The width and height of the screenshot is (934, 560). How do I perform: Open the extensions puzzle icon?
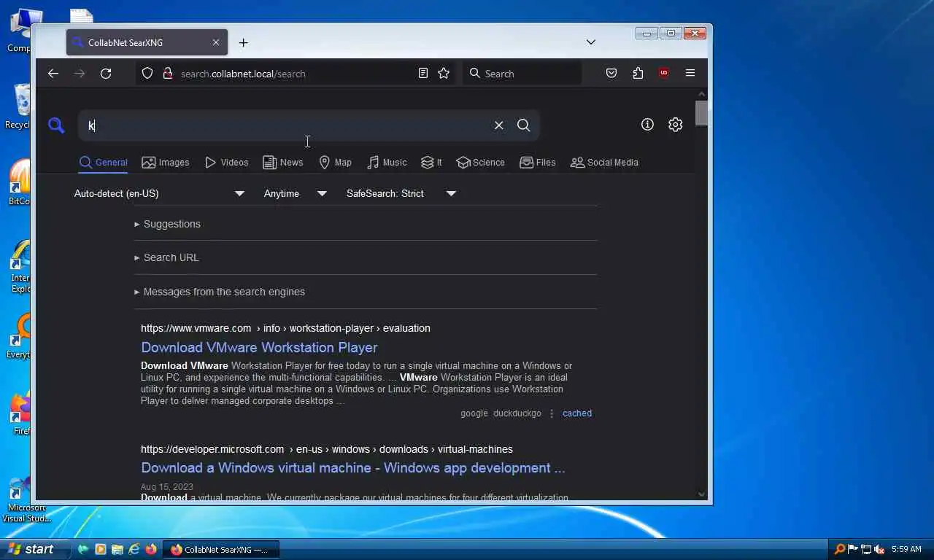point(638,74)
